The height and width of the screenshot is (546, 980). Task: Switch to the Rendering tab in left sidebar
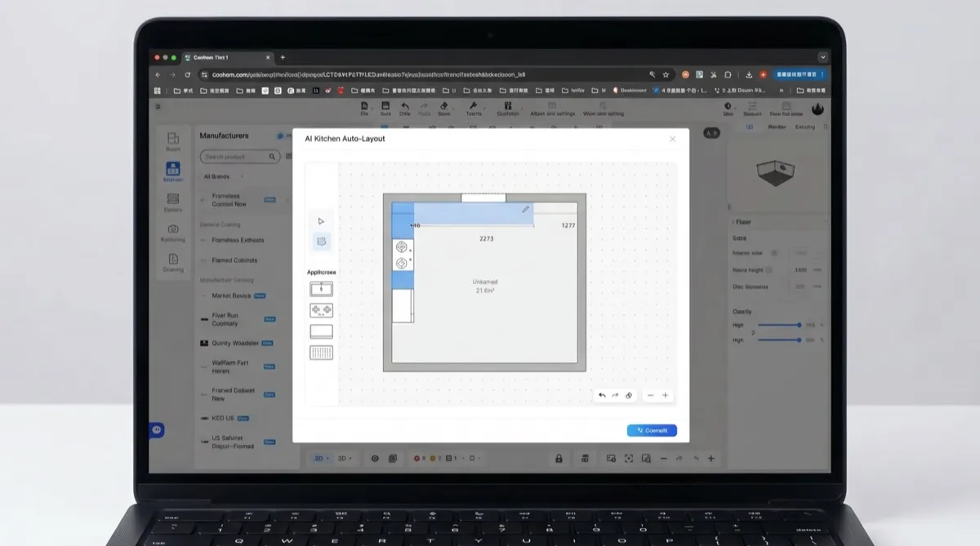click(173, 233)
